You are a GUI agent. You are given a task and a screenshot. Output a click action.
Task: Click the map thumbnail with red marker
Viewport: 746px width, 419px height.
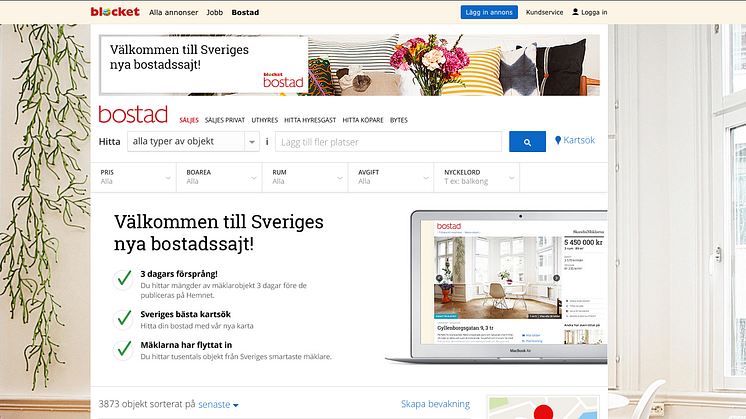coord(543,408)
